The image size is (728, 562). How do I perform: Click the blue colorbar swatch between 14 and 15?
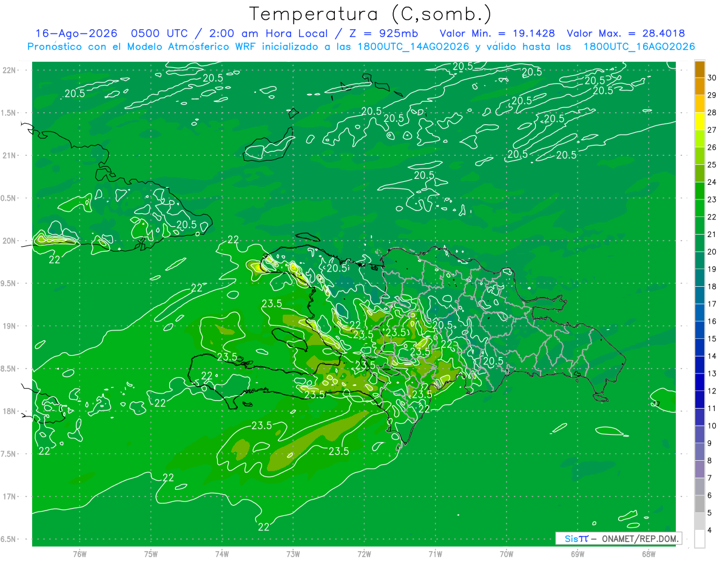pos(699,347)
